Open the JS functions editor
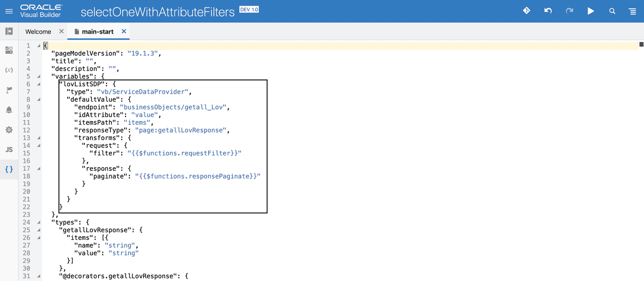 click(x=8, y=150)
